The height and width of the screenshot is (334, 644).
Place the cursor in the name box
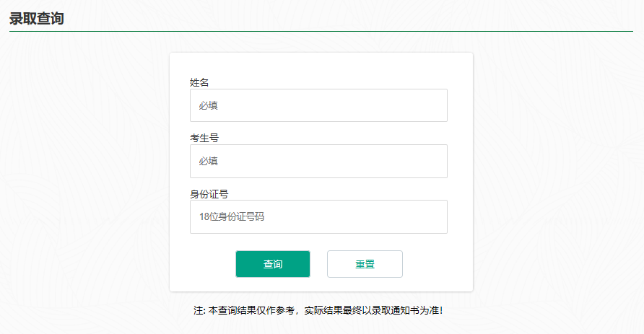tap(318, 105)
